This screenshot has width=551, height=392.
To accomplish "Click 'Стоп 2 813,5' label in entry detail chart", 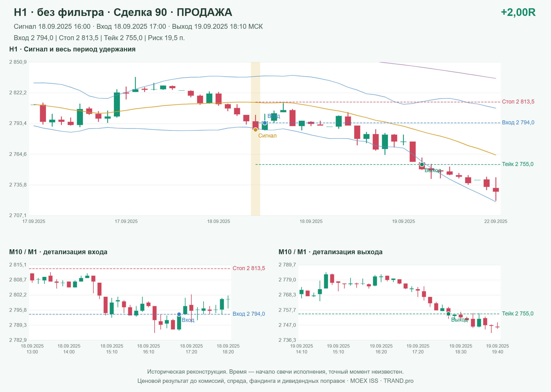I will pyautogui.click(x=249, y=268).
